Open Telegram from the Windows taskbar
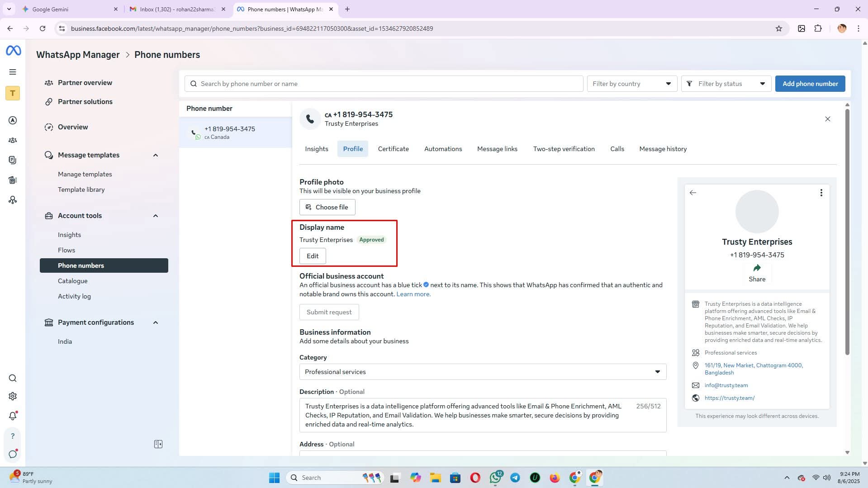 coord(515,478)
